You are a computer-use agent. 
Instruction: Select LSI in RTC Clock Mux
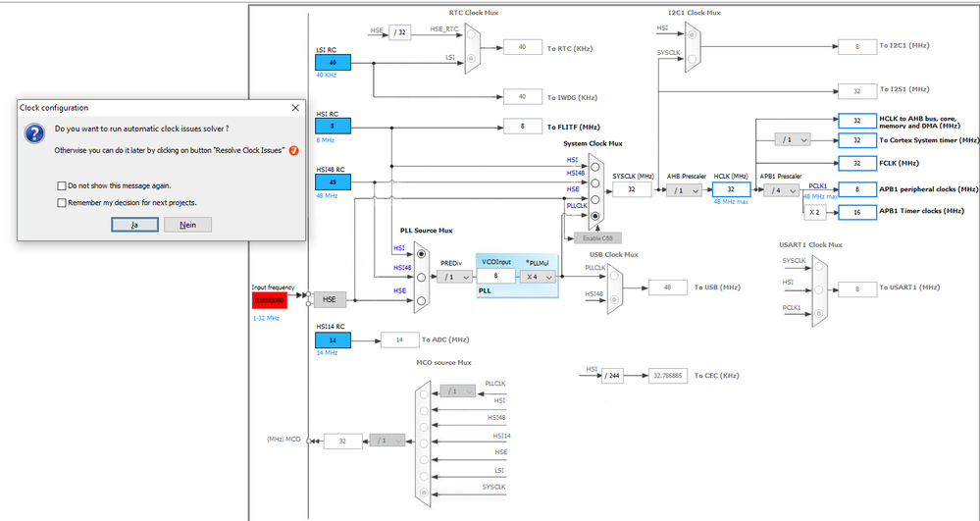[x=471, y=60]
